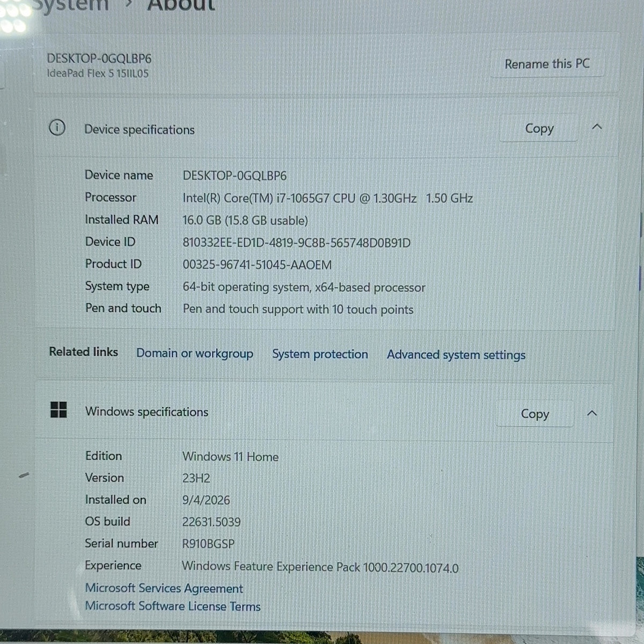Open Microsoft Software License Terms link
Viewport: 644px width, 644px height.
point(173,606)
